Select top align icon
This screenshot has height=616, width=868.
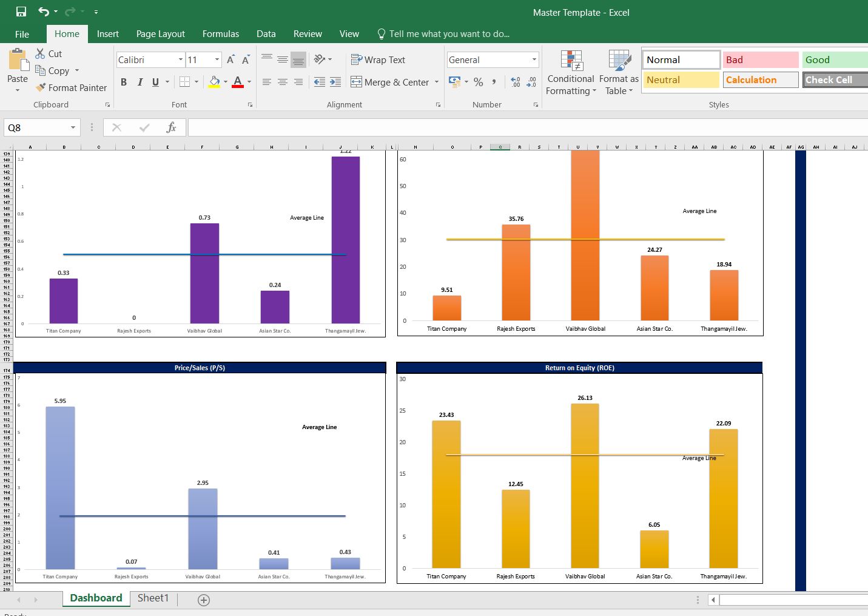267,59
